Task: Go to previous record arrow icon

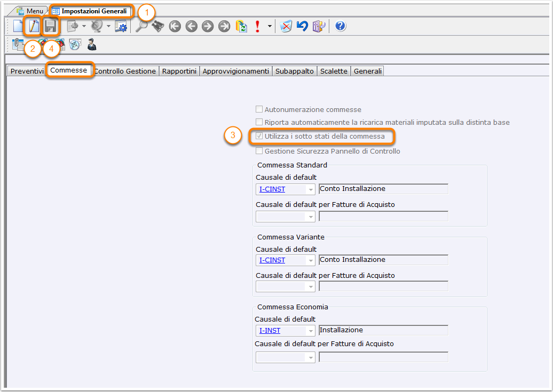Action: tap(191, 27)
